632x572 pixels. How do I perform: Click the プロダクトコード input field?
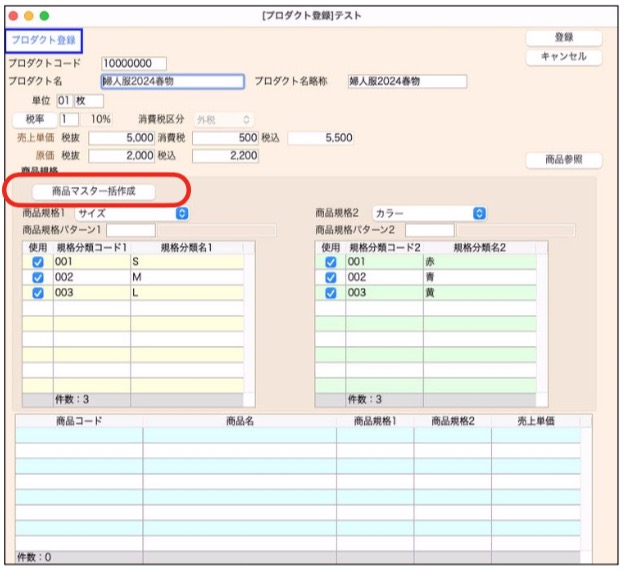(x=134, y=64)
